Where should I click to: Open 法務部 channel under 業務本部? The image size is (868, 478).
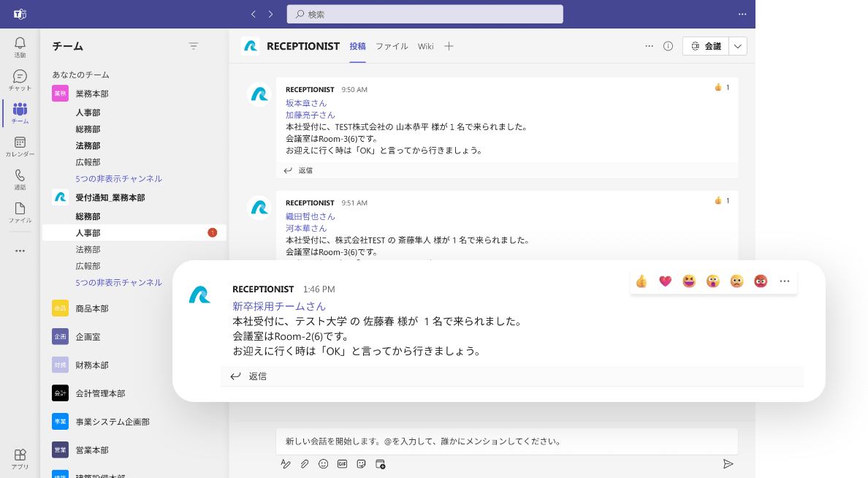(x=88, y=145)
